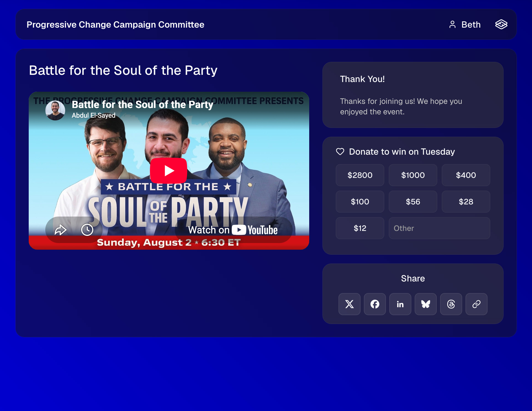Image resolution: width=532 pixels, height=411 pixels.
Task: Click the heart icon beside Donate heading
Action: pyautogui.click(x=340, y=152)
